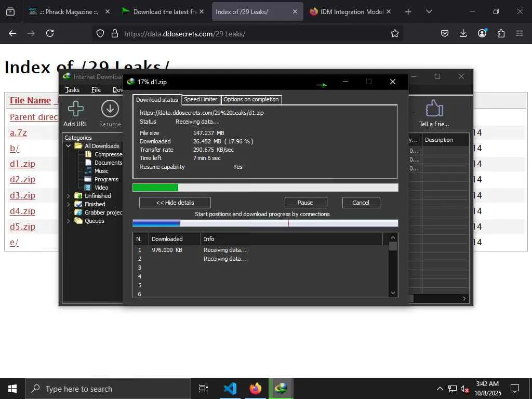
Task: Open the d3.zip link
Action: 22,195
